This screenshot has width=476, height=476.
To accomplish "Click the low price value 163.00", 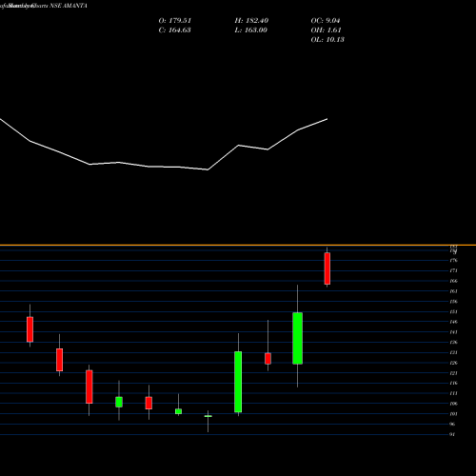I will [256, 30].
